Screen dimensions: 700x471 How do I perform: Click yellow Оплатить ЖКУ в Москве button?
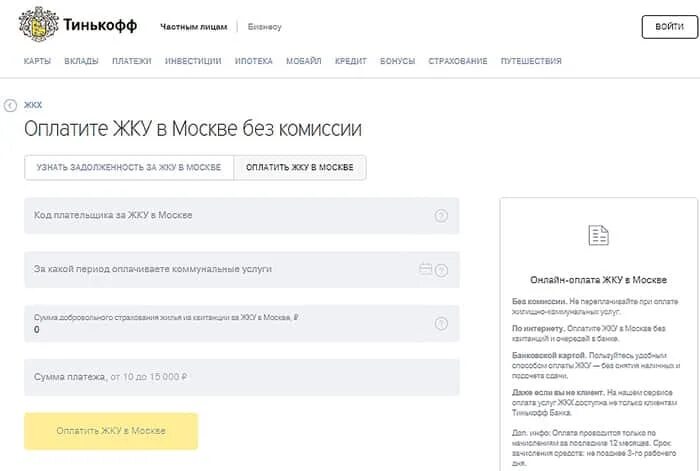(x=111, y=431)
